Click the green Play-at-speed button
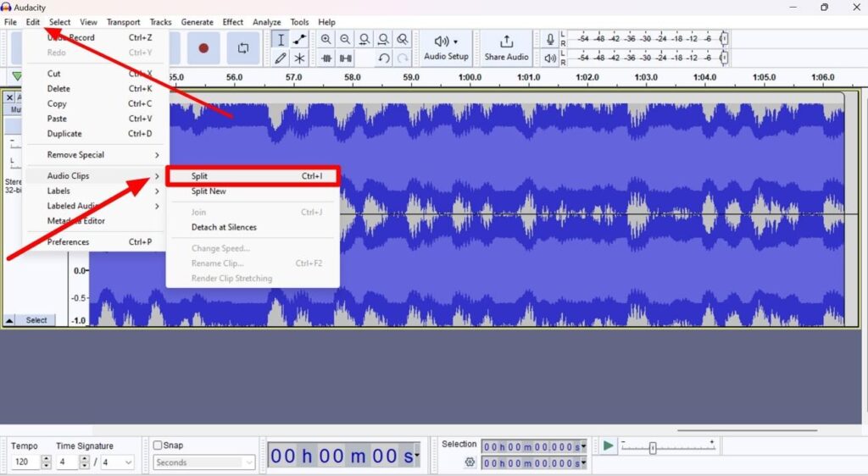The width and height of the screenshot is (868, 476). 608,446
